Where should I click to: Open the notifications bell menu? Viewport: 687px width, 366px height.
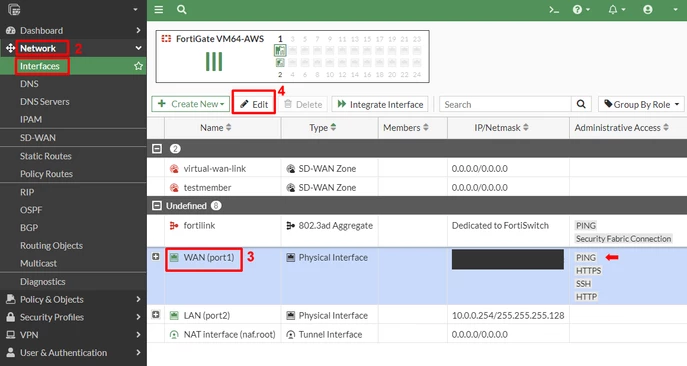coord(616,10)
